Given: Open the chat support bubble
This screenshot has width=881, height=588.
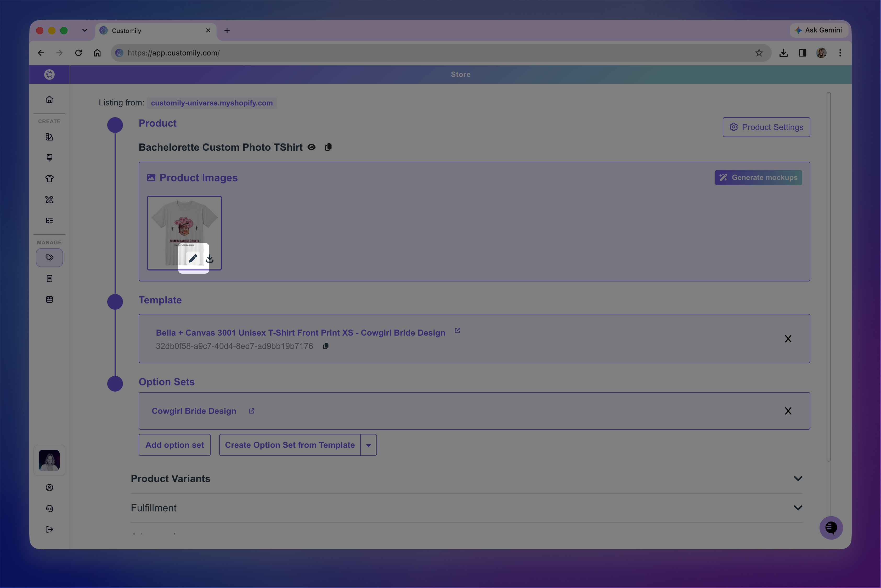Looking at the screenshot, I should tap(831, 528).
